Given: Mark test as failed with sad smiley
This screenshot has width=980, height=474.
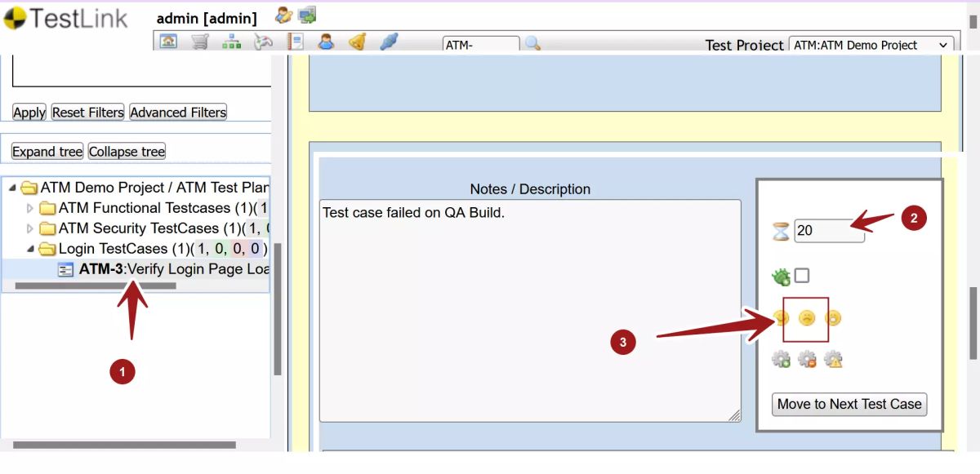Looking at the screenshot, I should [807, 318].
